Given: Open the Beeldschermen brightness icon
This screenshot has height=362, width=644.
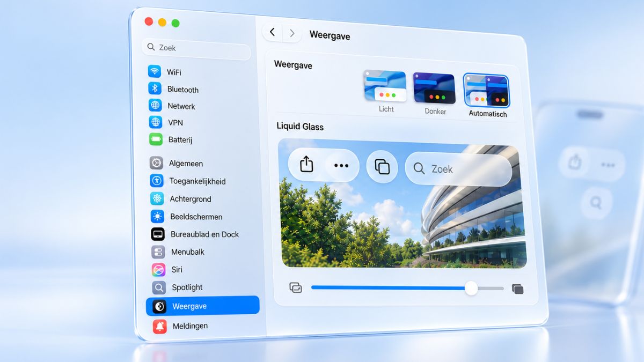Looking at the screenshot, I should click(x=157, y=216).
